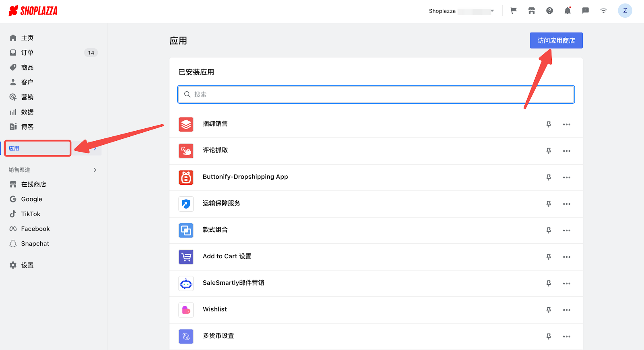Open more options for SaleSmartly邮件营销
This screenshot has width=644, height=350.
click(567, 284)
